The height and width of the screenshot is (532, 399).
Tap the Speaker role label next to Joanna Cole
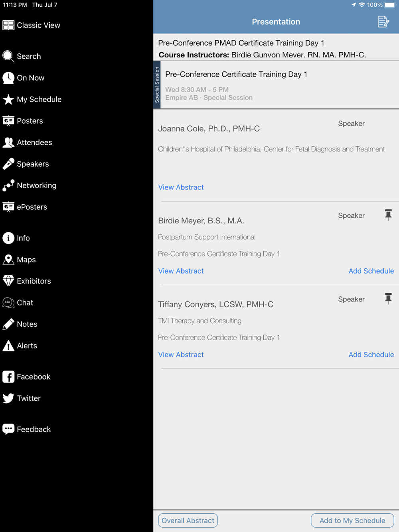pos(351,123)
